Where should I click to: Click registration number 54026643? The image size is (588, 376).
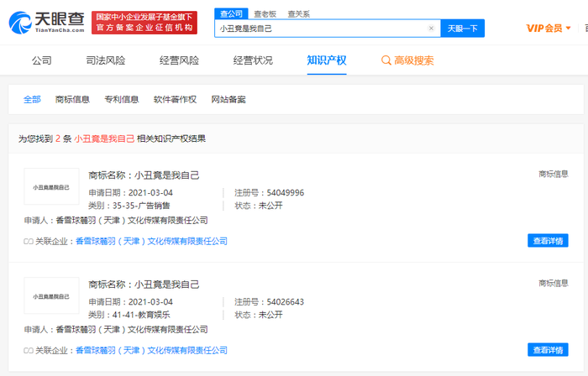[286, 302]
